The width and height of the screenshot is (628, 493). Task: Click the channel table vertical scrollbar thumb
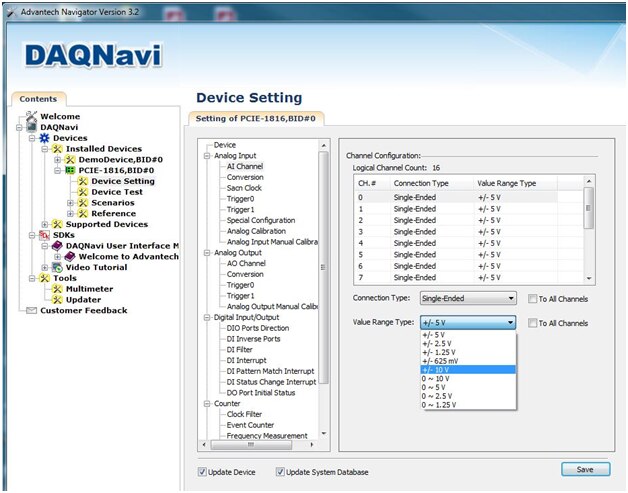[x=588, y=208]
